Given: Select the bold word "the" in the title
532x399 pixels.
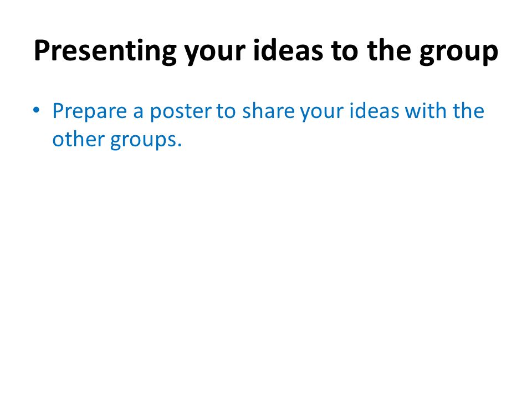Looking at the screenshot, I should pos(389,50).
